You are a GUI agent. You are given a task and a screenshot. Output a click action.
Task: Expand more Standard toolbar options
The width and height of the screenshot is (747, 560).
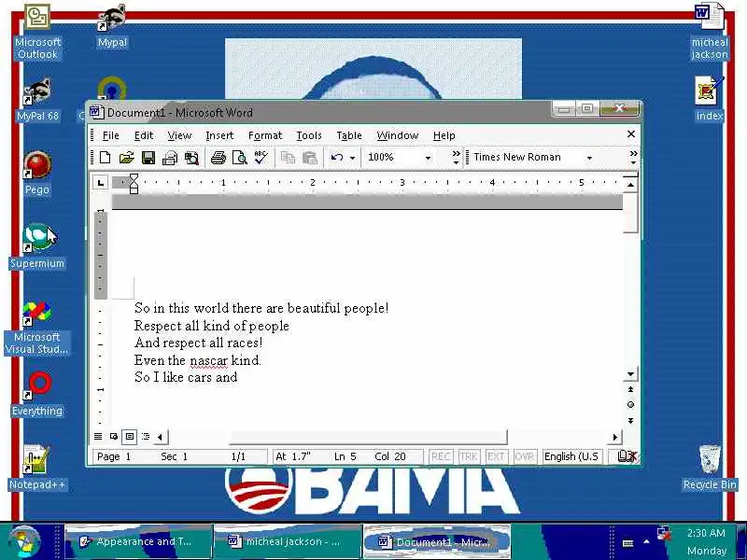point(457,157)
